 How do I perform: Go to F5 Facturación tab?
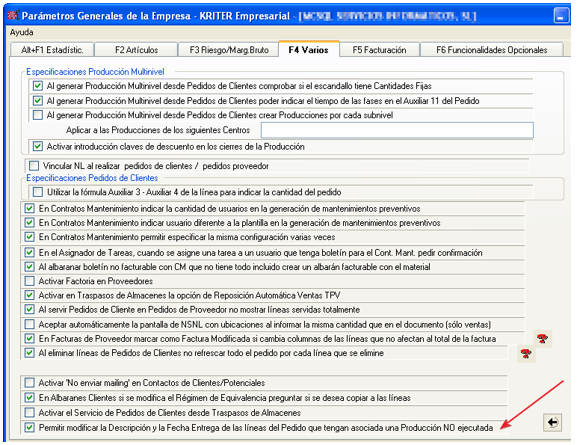pos(379,50)
